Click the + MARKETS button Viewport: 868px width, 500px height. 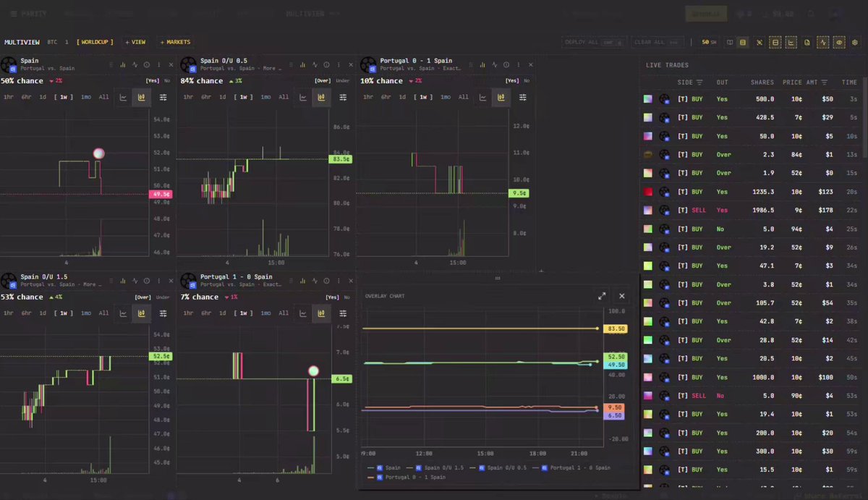tap(174, 42)
